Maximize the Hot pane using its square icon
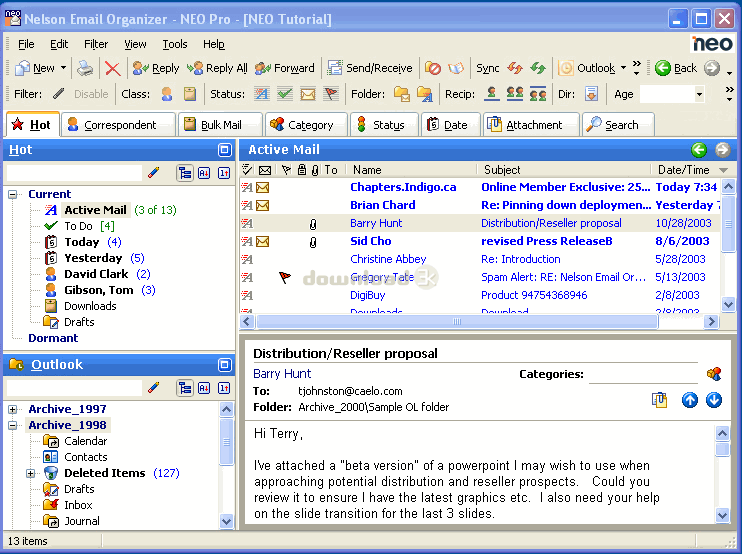Image resolution: width=742 pixels, height=554 pixels. (x=225, y=150)
